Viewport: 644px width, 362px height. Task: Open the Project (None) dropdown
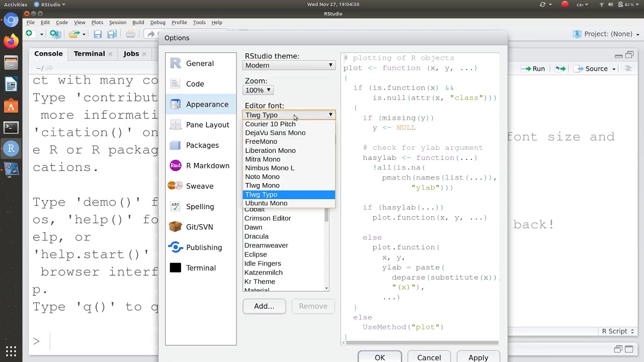coord(606,34)
